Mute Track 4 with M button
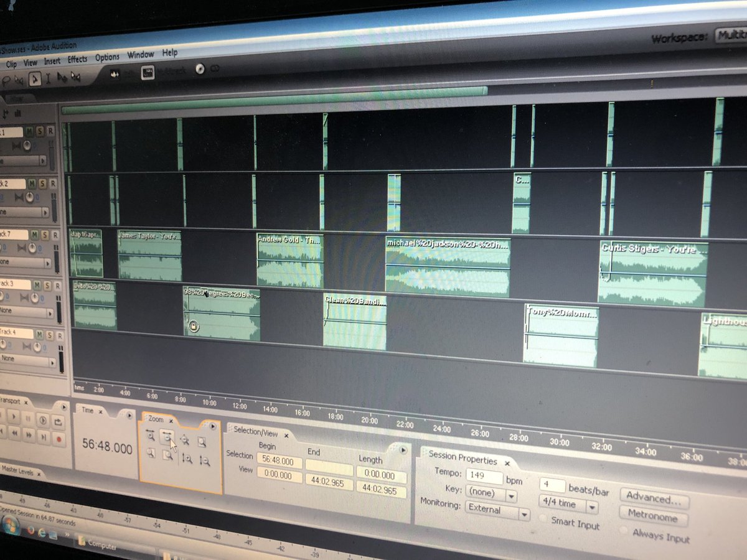This screenshot has width=747, height=560. click(39, 335)
